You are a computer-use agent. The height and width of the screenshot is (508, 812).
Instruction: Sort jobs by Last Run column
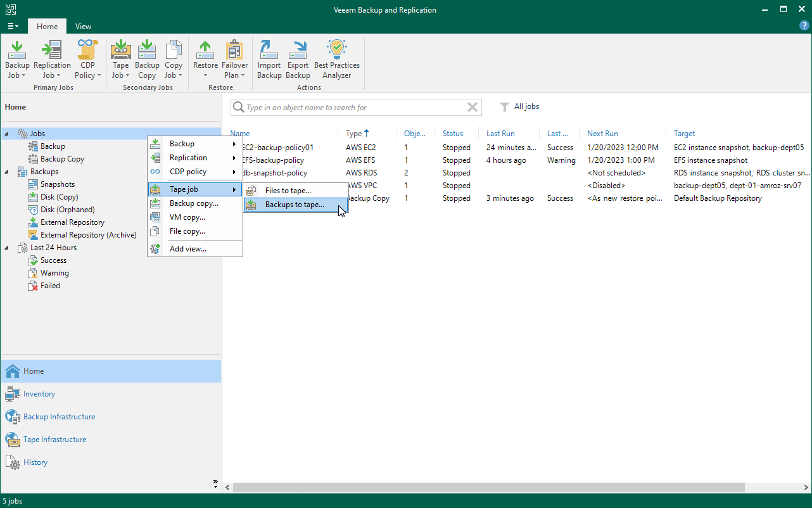pyautogui.click(x=510, y=134)
